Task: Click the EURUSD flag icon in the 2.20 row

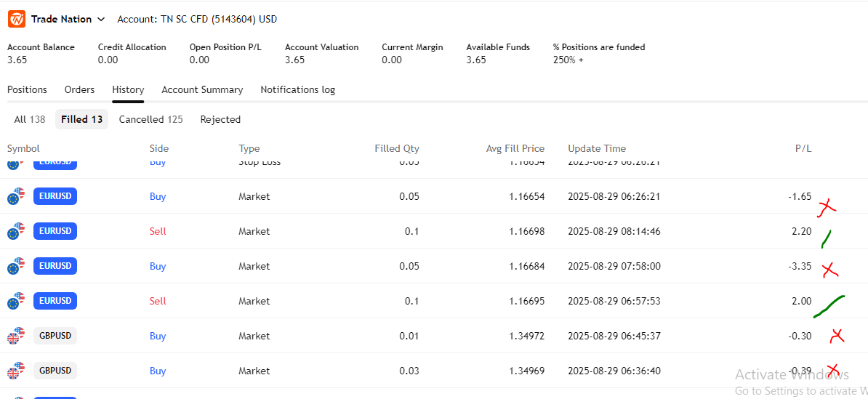Action: tap(15, 231)
